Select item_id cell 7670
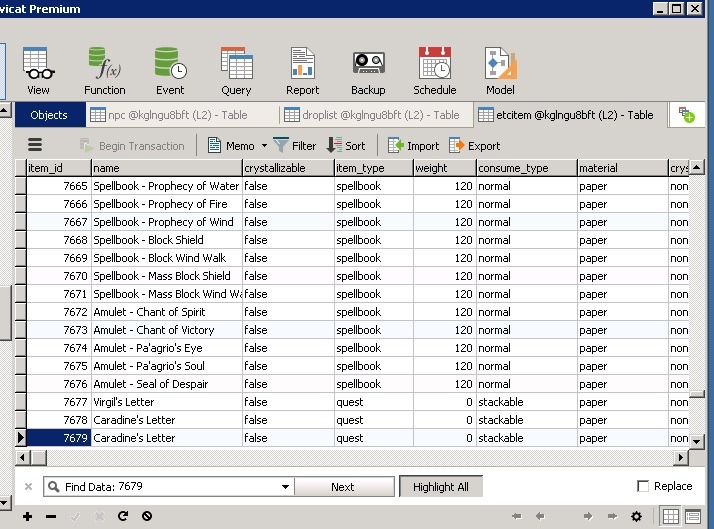The width and height of the screenshot is (714, 529). point(59,276)
